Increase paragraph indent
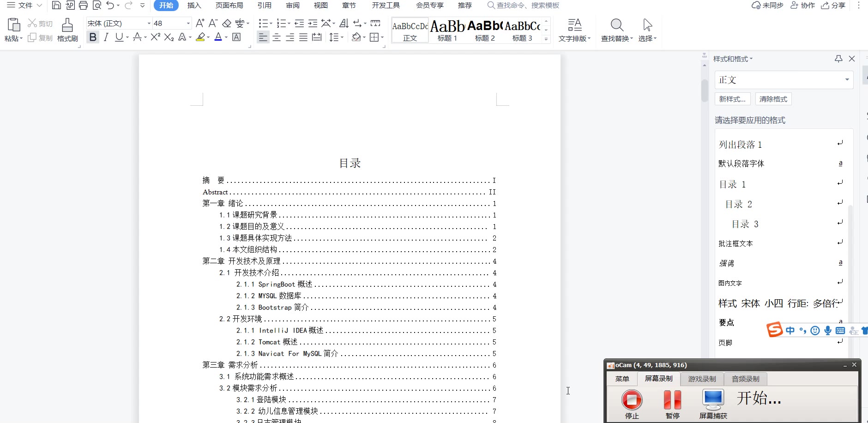This screenshot has width=868, height=423. coord(313,23)
